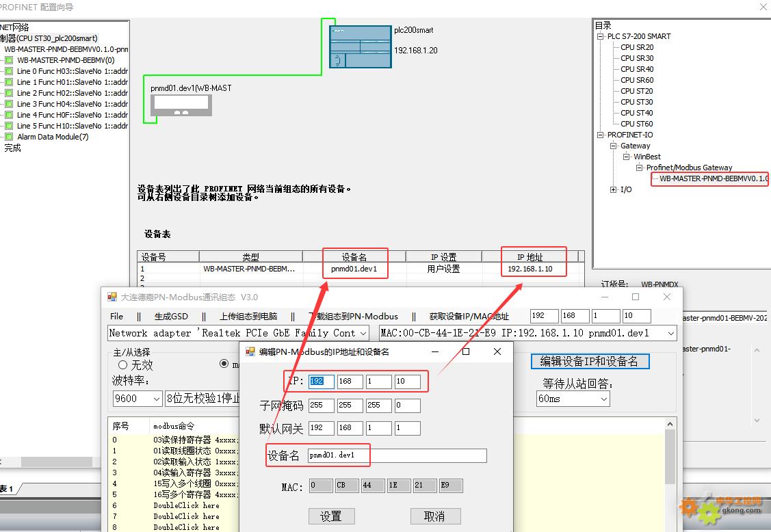The image size is (771, 532).
Task: Click green icon beside Line 5 Func H10
Action: 9,126
